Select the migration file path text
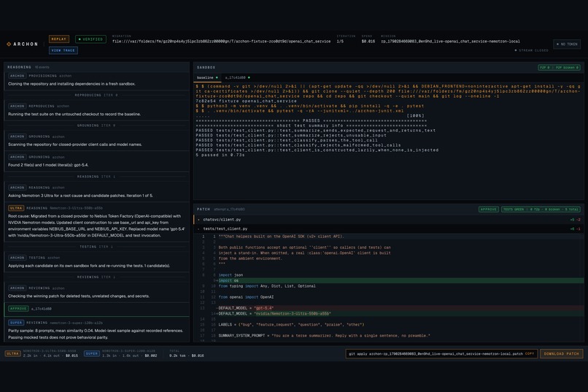Image resolution: width=588 pixels, height=392 pixels. pos(222,42)
